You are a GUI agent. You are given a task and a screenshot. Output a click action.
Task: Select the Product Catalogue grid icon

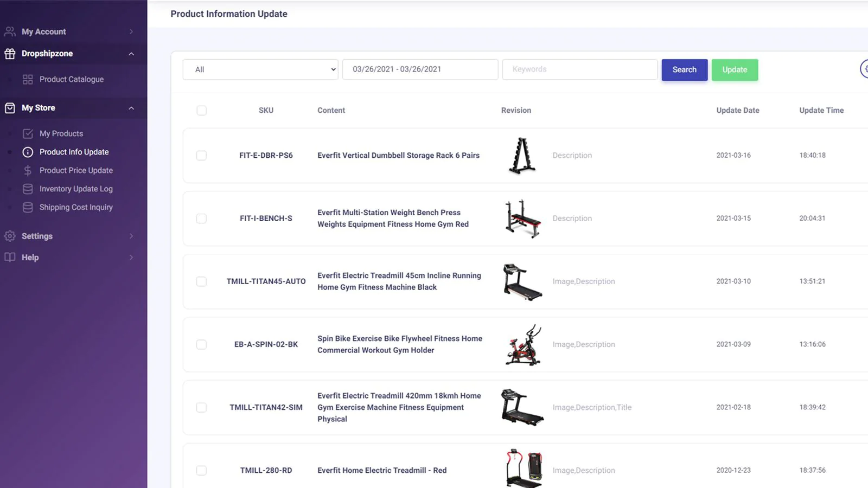click(x=28, y=79)
